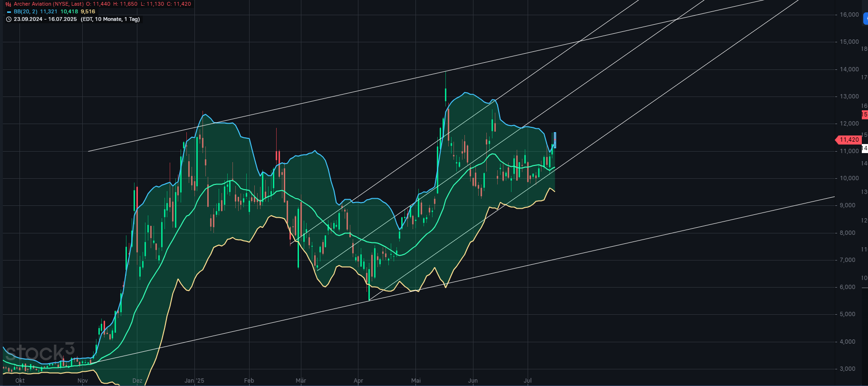
Task: Click the open value O: 11,440
Action: click(98, 4)
